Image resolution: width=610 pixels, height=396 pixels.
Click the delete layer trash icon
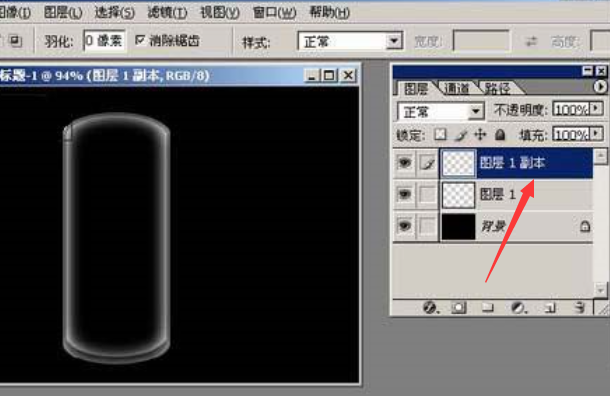pos(579,308)
